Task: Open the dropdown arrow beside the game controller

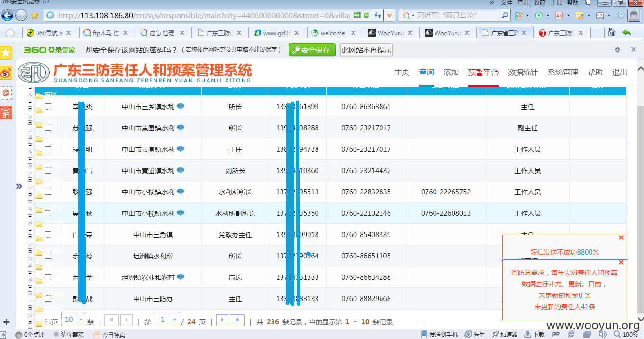Action: coord(609,16)
